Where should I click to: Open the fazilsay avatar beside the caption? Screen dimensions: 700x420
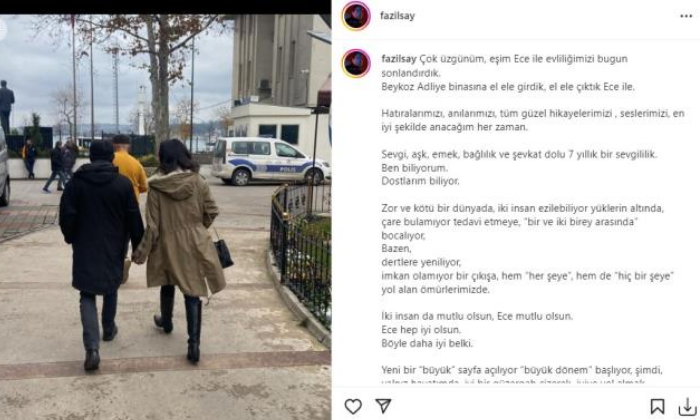coord(356,63)
